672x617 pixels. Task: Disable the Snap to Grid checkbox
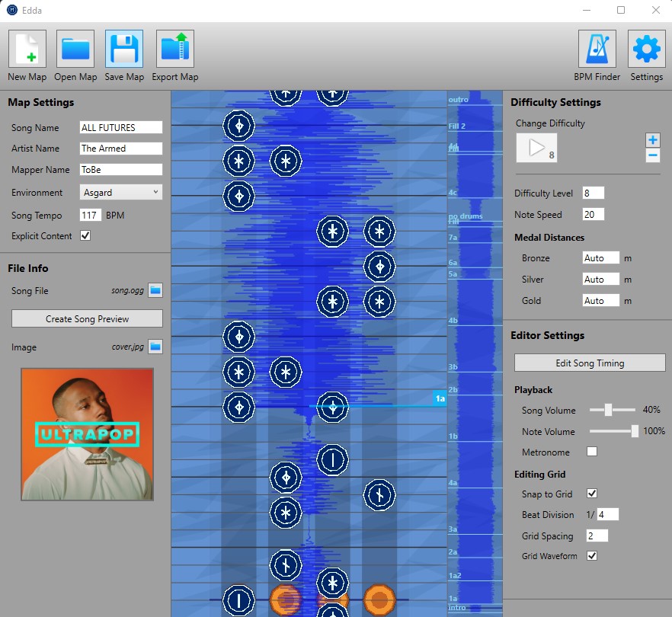pos(592,494)
